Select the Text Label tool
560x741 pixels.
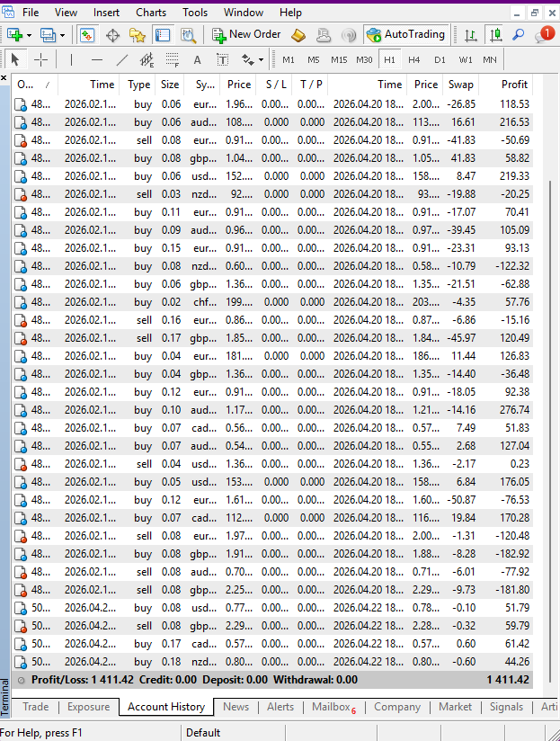click(x=222, y=59)
